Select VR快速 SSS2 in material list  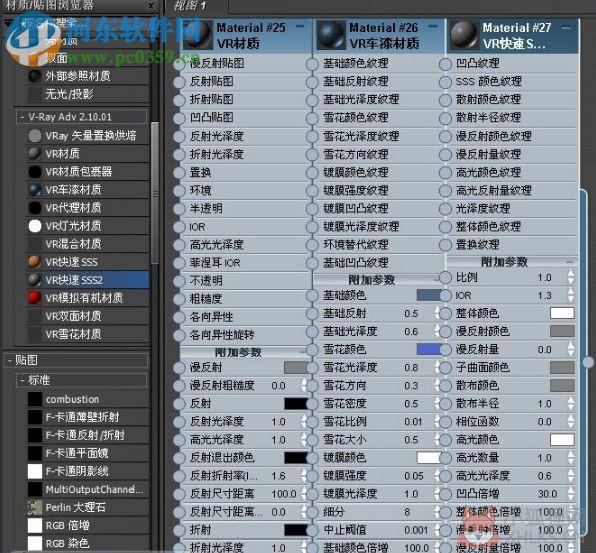tap(88, 280)
